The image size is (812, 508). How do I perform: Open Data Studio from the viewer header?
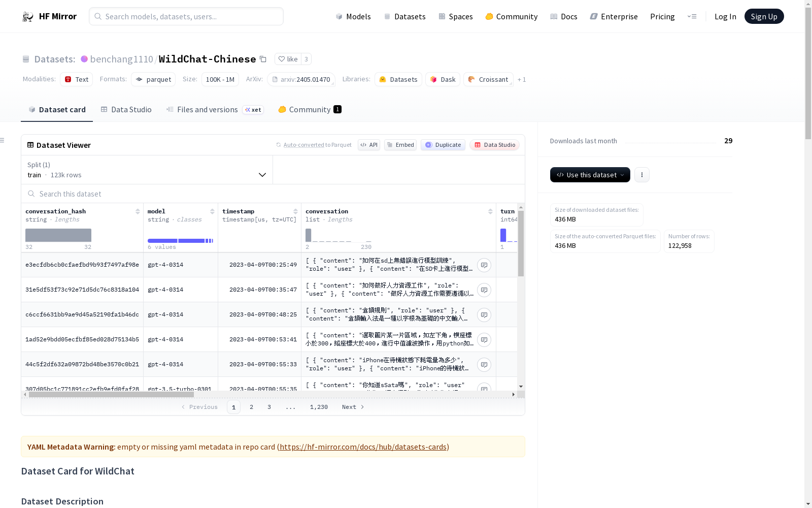tap(494, 145)
